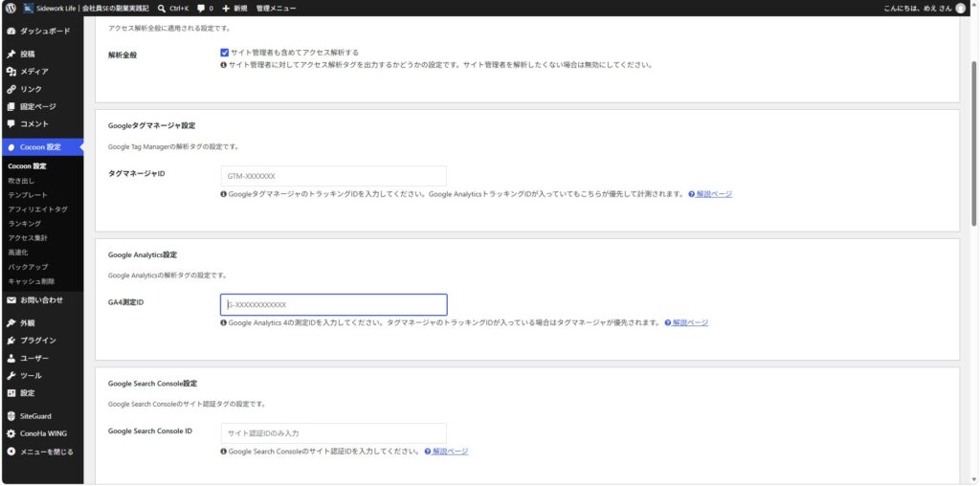The height and width of the screenshot is (486, 980).
Task: Open 解説ページ link under タグマネージャID
Action: point(714,194)
